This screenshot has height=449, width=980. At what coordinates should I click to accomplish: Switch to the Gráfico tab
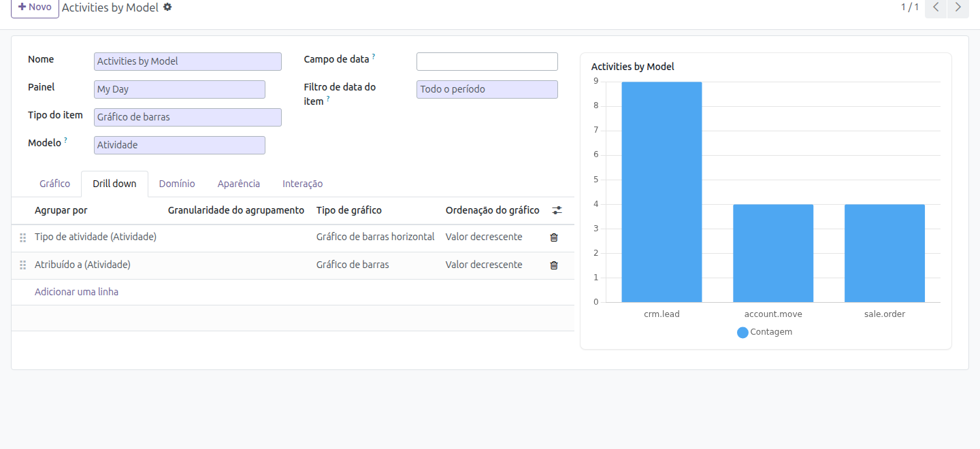pos(54,184)
